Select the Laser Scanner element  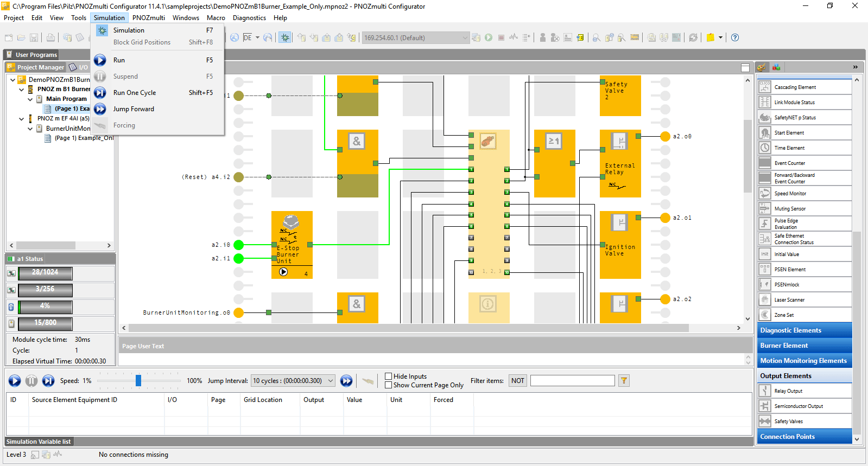(x=805, y=299)
